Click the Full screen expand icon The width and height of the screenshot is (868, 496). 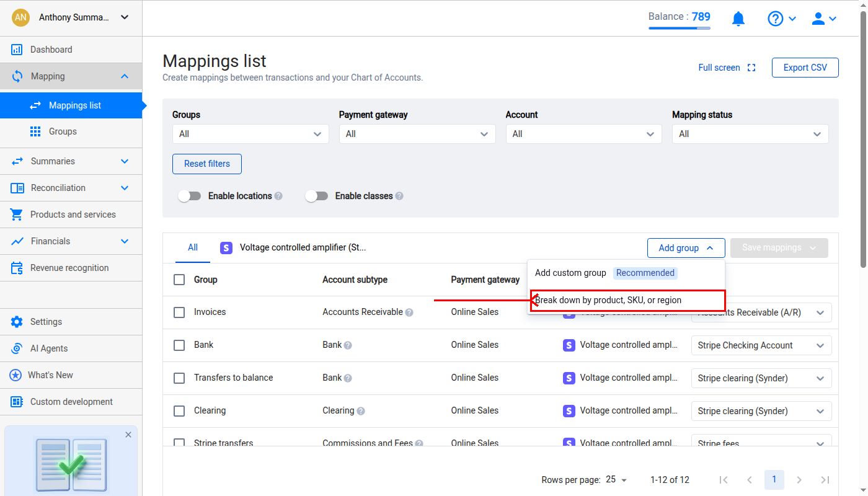click(751, 68)
